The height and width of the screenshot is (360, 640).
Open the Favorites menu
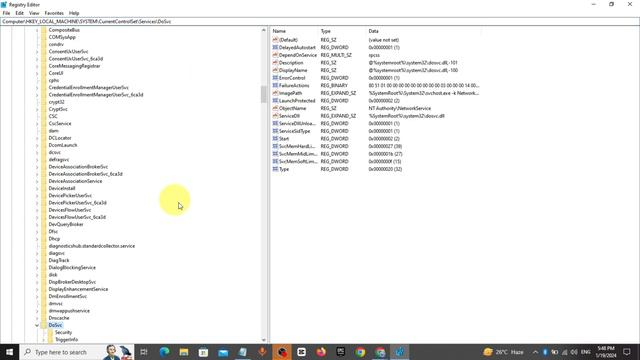click(54, 13)
